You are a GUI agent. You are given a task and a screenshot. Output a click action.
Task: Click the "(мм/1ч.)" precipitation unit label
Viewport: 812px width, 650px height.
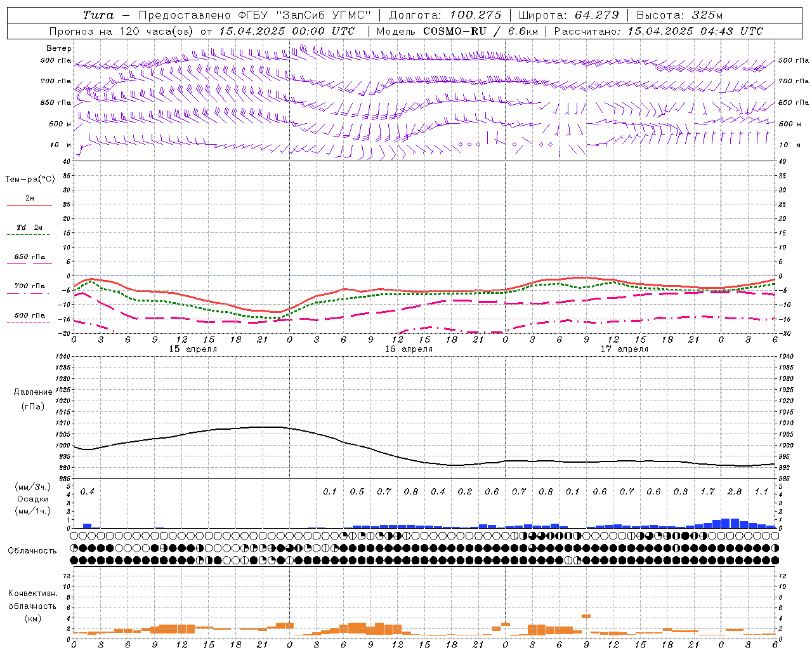point(33,511)
